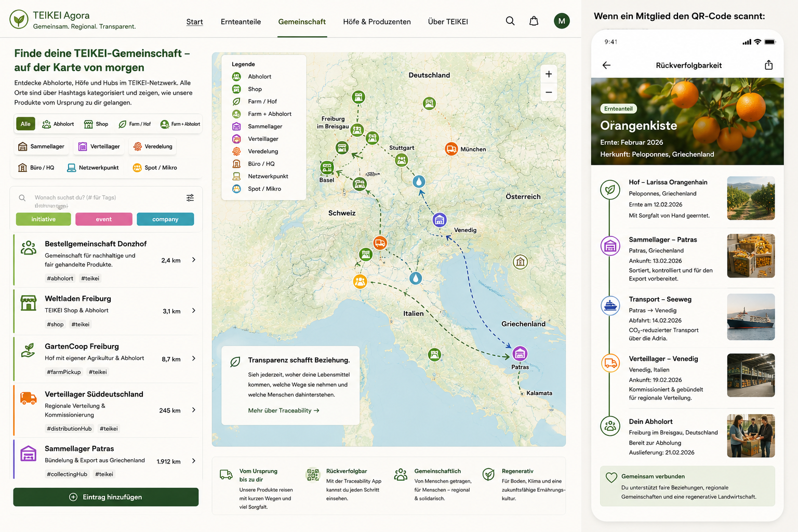Viewport: 798px width, 532px height.
Task: Click the yellow Spot/Mikro community marker
Action: click(360, 281)
